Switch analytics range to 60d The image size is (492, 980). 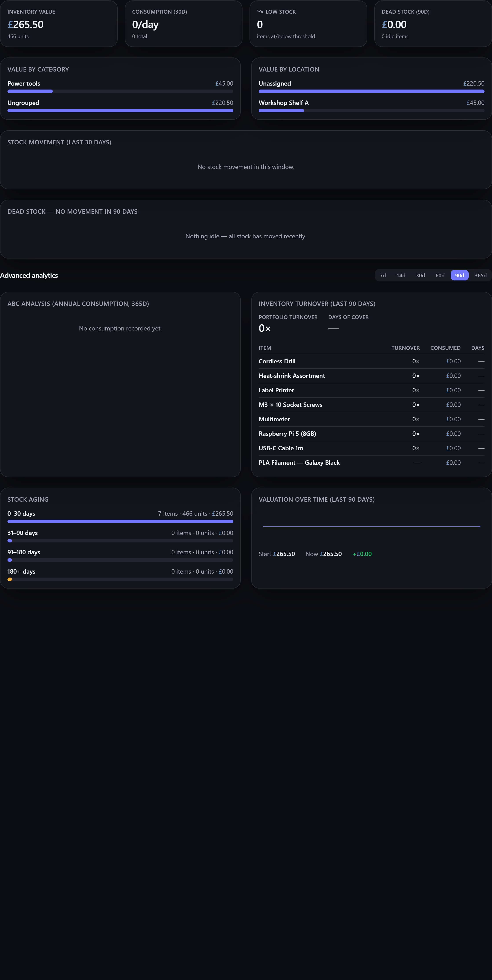(440, 275)
